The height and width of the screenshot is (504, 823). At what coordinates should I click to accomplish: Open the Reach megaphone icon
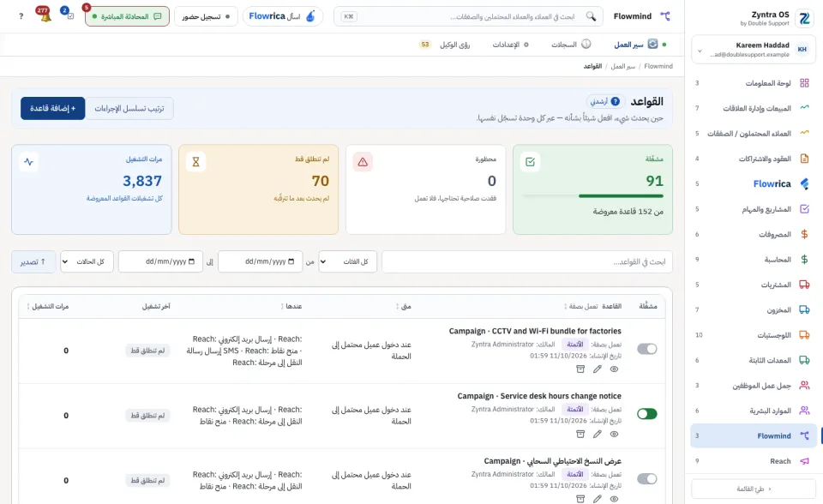[x=804, y=461]
